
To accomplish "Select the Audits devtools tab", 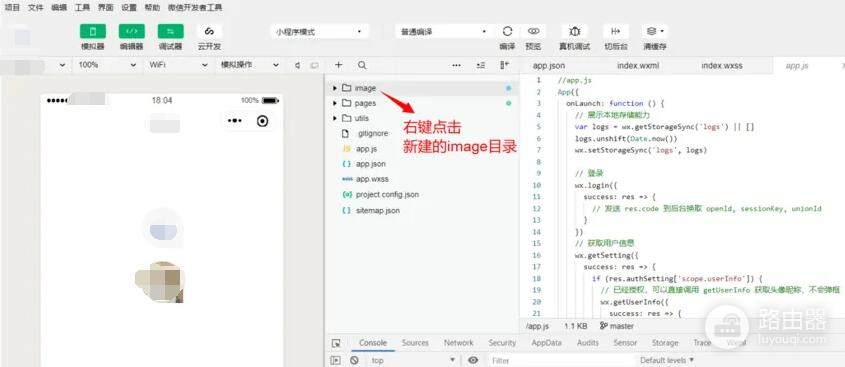I will pos(587,343).
